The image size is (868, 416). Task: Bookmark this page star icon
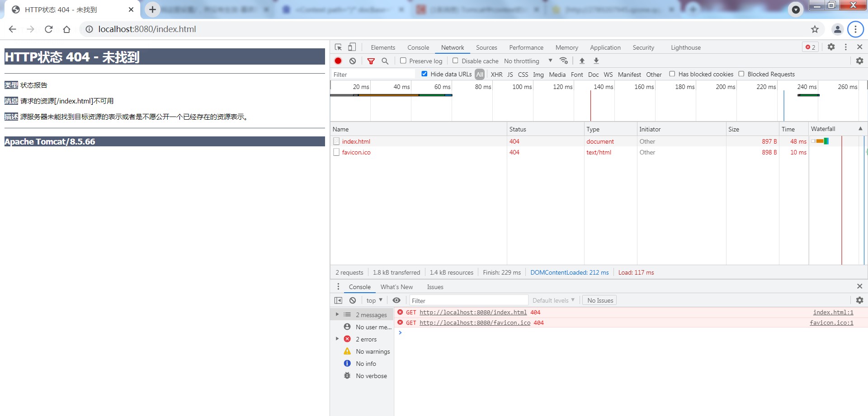tap(815, 29)
